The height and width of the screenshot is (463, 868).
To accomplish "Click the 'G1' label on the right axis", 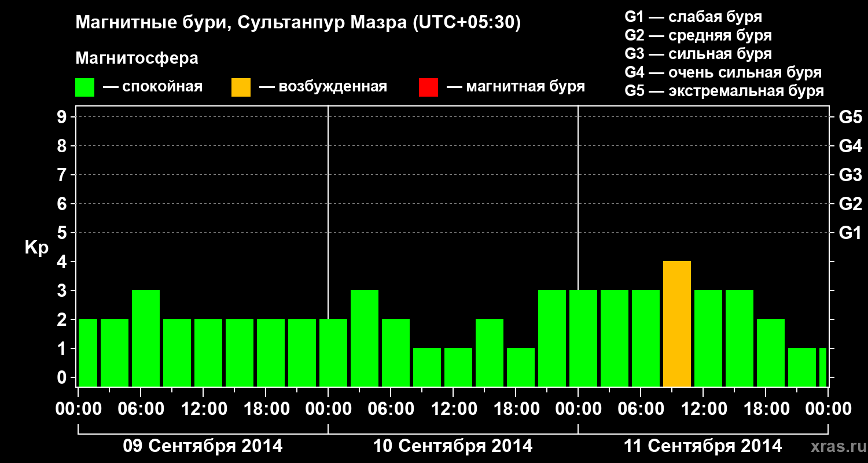I will pos(850,233).
